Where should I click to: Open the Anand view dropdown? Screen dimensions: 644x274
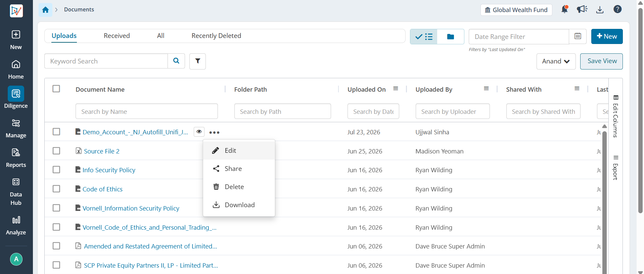pyautogui.click(x=556, y=61)
